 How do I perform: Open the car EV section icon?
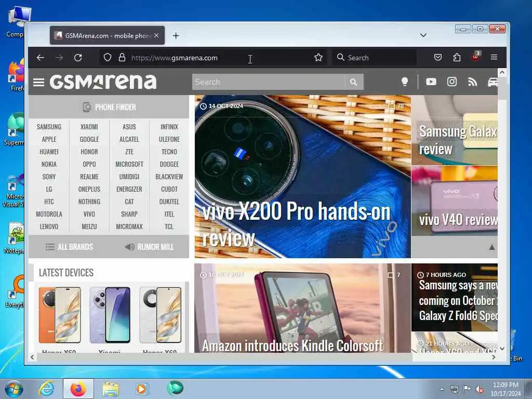pos(493,82)
